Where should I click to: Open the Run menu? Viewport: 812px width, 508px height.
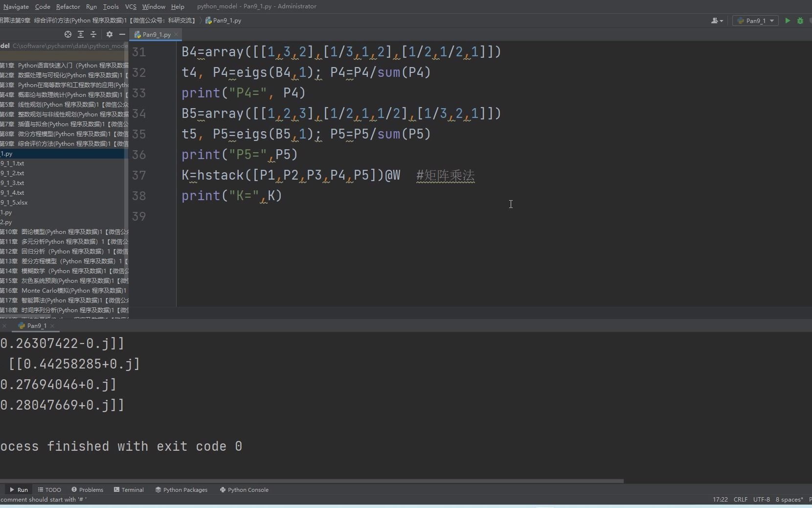(91, 7)
